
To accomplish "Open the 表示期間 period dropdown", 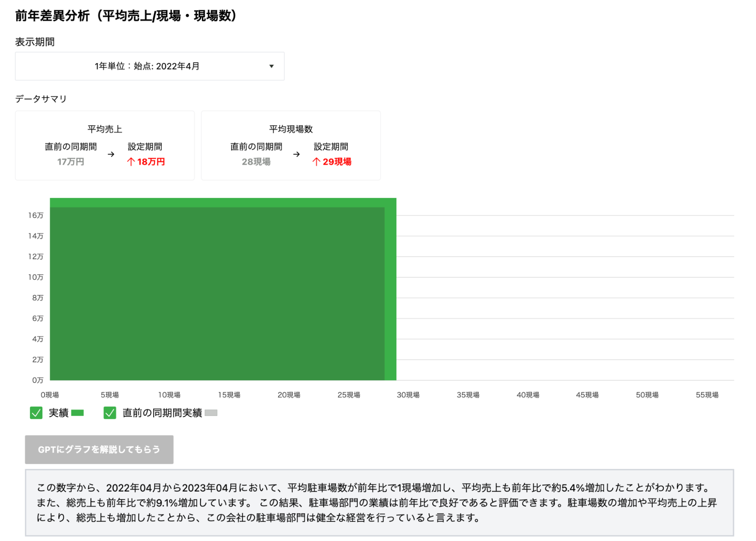I will point(149,66).
